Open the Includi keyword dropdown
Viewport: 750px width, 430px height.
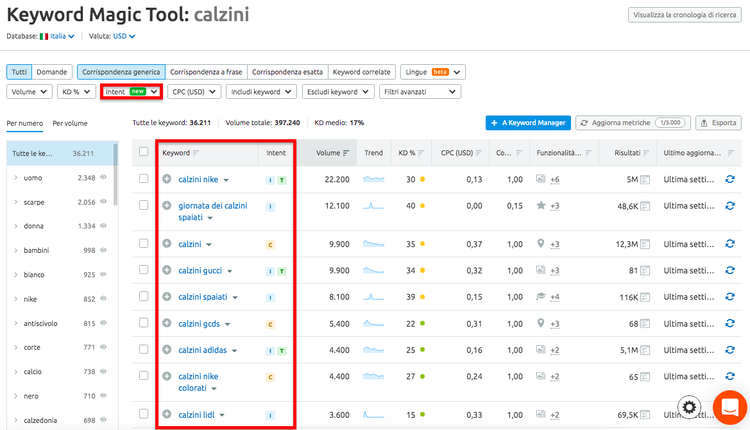261,92
